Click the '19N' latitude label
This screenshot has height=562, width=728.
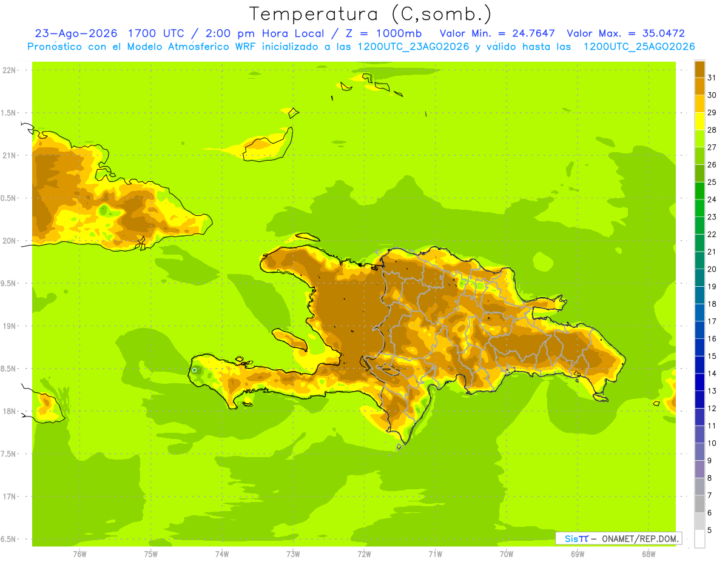tap(9, 326)
